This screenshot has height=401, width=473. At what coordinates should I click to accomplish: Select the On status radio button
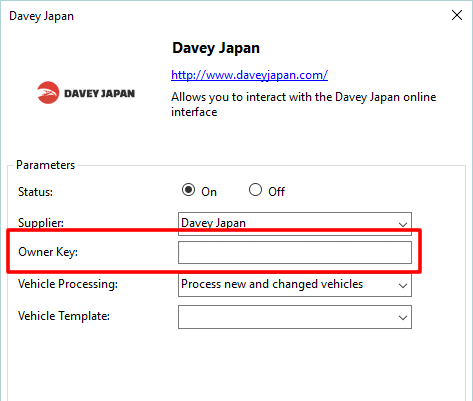click(188, 190)
